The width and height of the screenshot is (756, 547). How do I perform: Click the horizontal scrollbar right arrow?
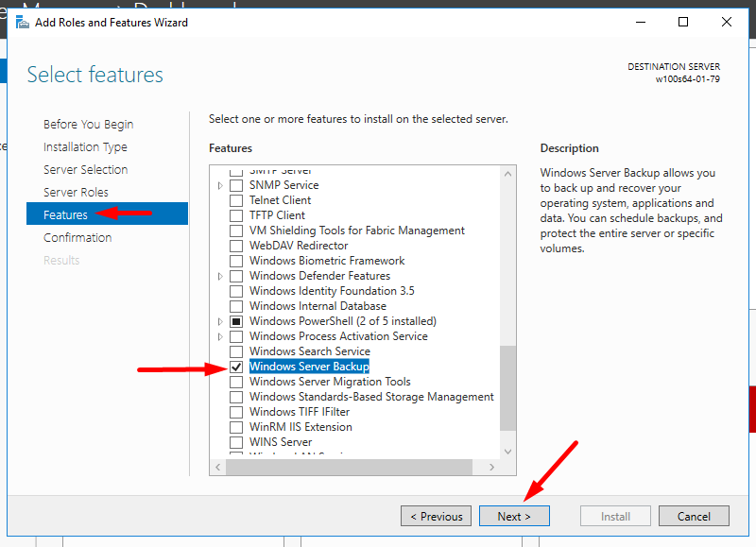pyautogui.click(x=493, y=467)
